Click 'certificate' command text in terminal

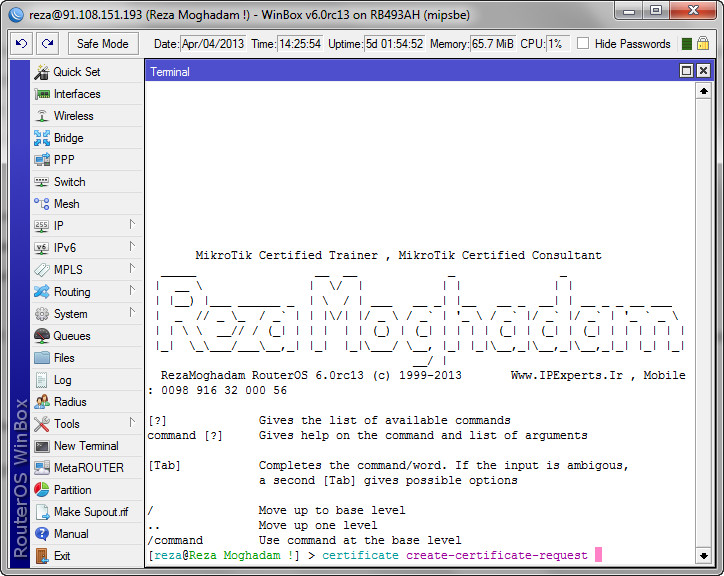pos(360,555)
